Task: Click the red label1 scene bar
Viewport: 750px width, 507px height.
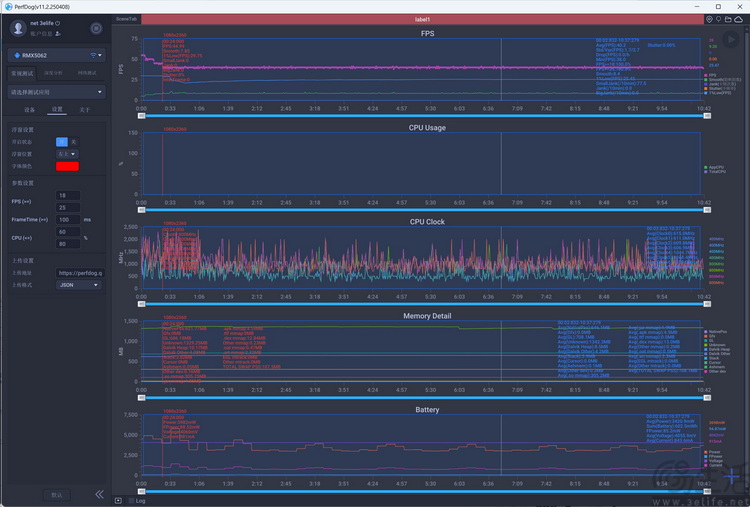Action: pyautogui.click(x=422, y=20)
